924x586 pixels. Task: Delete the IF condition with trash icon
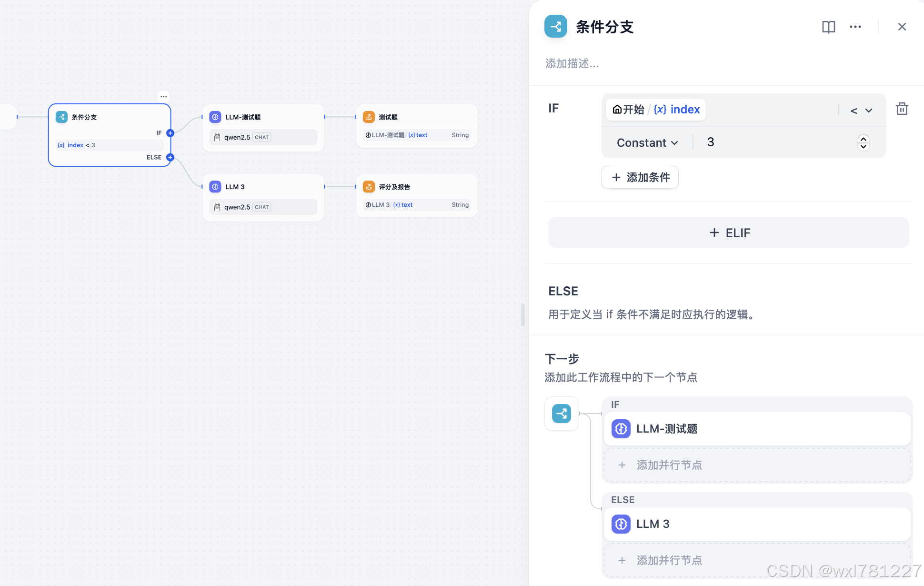point(902,109)
